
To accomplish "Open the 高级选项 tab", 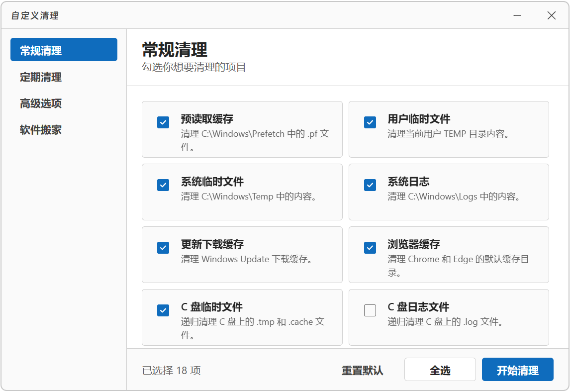I will coord(64,103).
